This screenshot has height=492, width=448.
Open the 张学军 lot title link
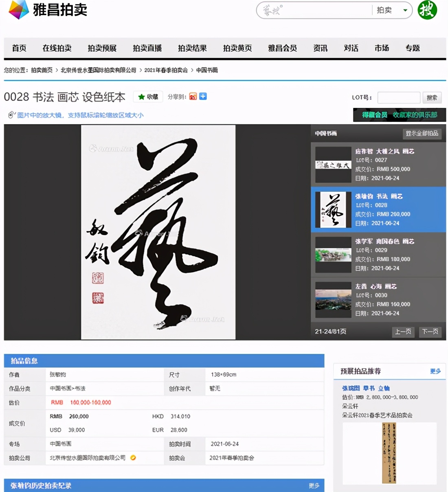[x=384, y=242]
